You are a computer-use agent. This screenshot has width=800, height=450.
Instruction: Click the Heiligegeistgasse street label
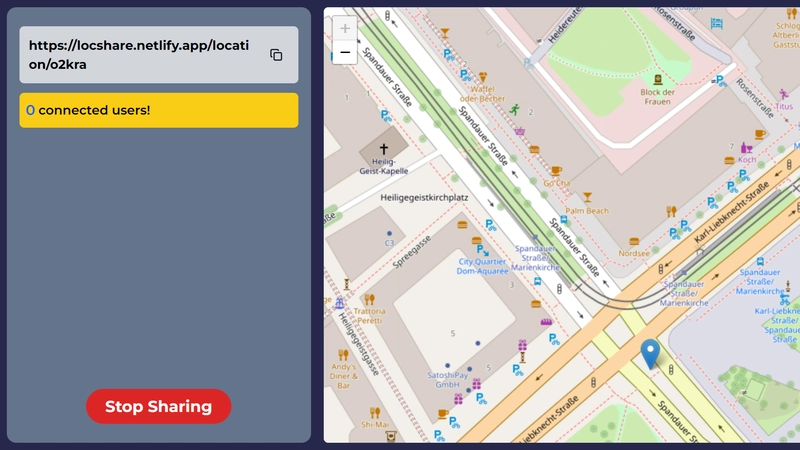coord(359,344)
